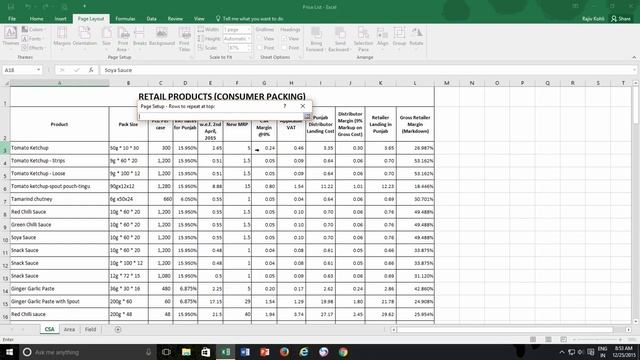Open the Align options
This screenshot has width=640, height=360.
click(x=382, y=37)
